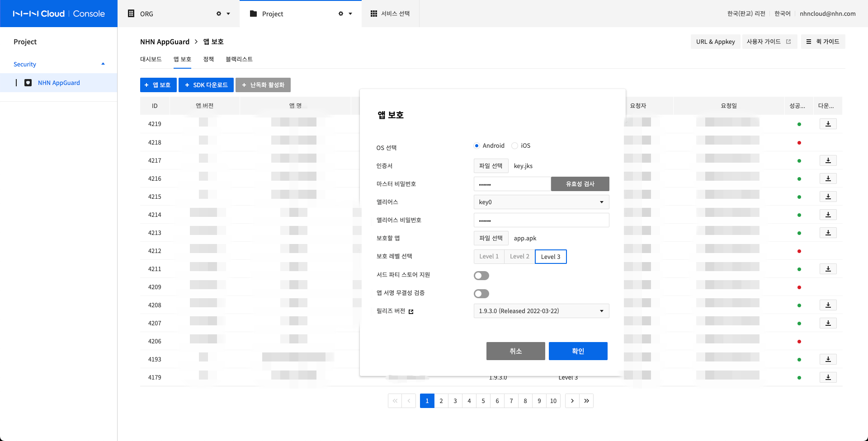
Task: Toggle 서드 파티 스토어 지원 switch
Action: click(481, 276)
